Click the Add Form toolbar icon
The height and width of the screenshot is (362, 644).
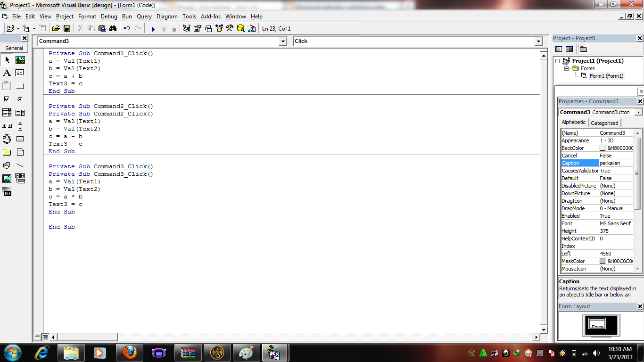[x=26, y=28]
